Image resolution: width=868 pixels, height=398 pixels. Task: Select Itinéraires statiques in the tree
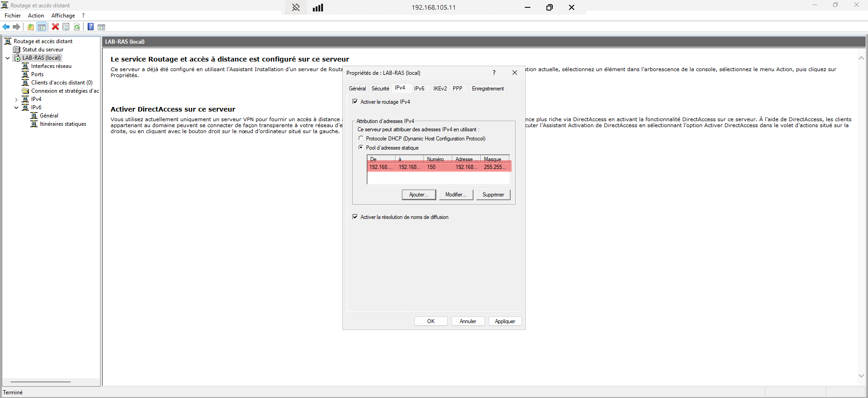(63, 124)
